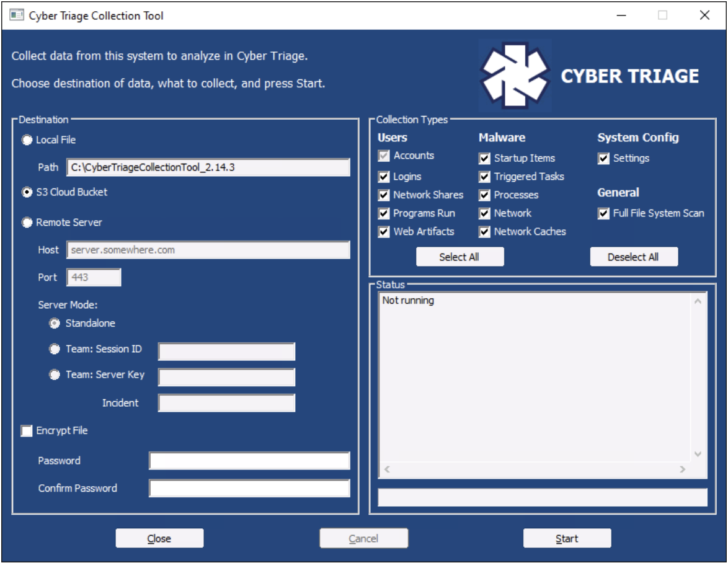Screen dimensions: 728x563
Task: Click the Cyber Triage star logo
Action: pos(515,76)
